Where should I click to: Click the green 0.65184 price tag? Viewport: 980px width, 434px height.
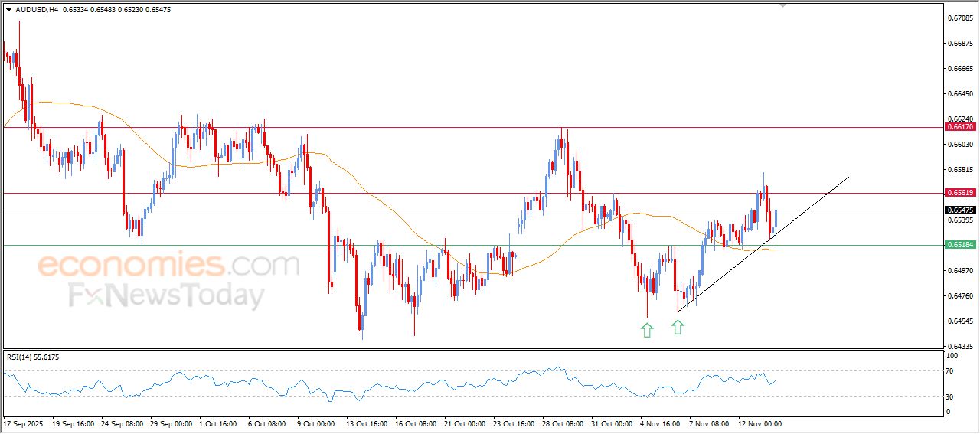pyautogui.click(x=959, y=245)
